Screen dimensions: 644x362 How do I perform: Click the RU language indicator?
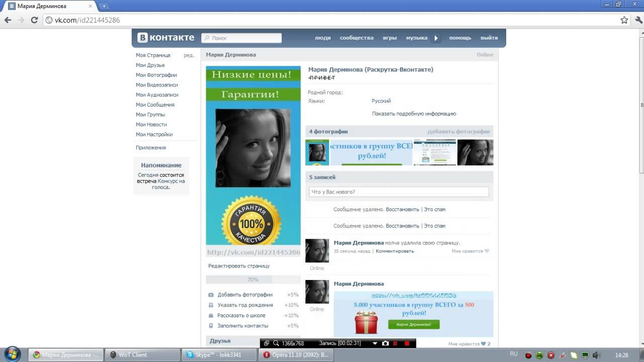(514, 354)
